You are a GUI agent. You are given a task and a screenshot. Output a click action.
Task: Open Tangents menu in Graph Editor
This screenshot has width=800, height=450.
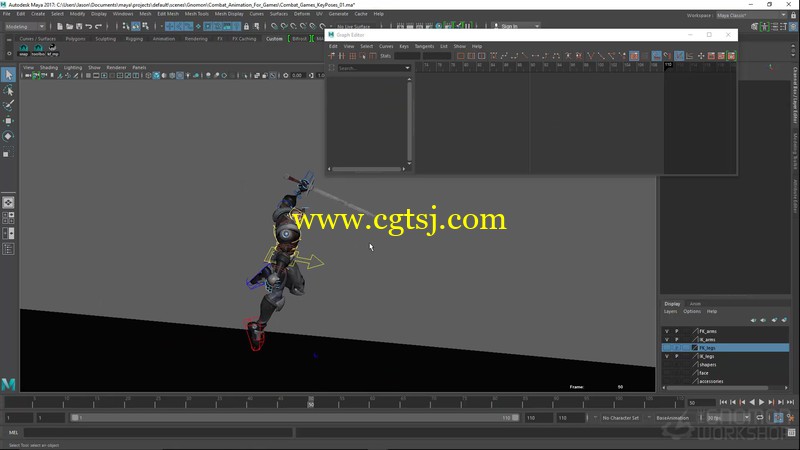(424, 46)
